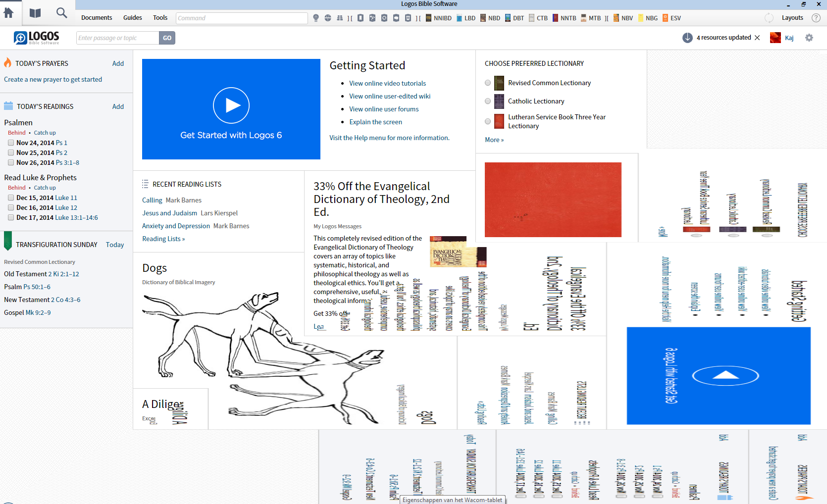Check the Nov 24, 2014 Ps 1 reading
The height and width of the screenshot is (504, 827).
point(11,143)
